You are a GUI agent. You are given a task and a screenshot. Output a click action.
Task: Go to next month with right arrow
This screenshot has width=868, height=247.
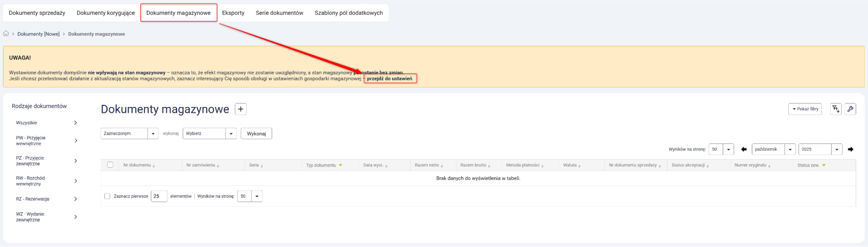(x=850, y=149)
